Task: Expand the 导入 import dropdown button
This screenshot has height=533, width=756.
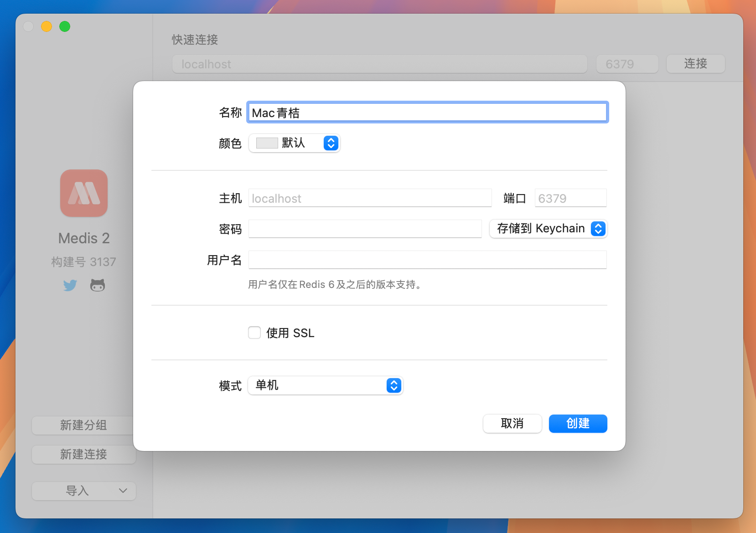Action: tap(84, 491)
